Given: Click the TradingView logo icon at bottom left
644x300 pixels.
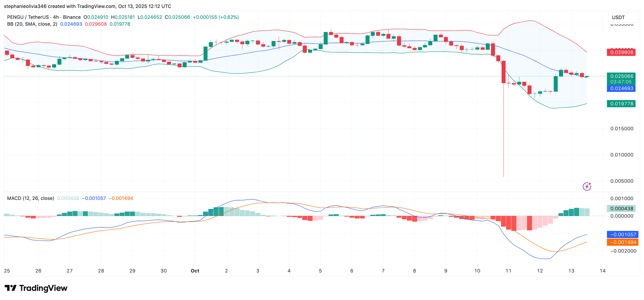Looking at the screenshot, I should point(11,288).
